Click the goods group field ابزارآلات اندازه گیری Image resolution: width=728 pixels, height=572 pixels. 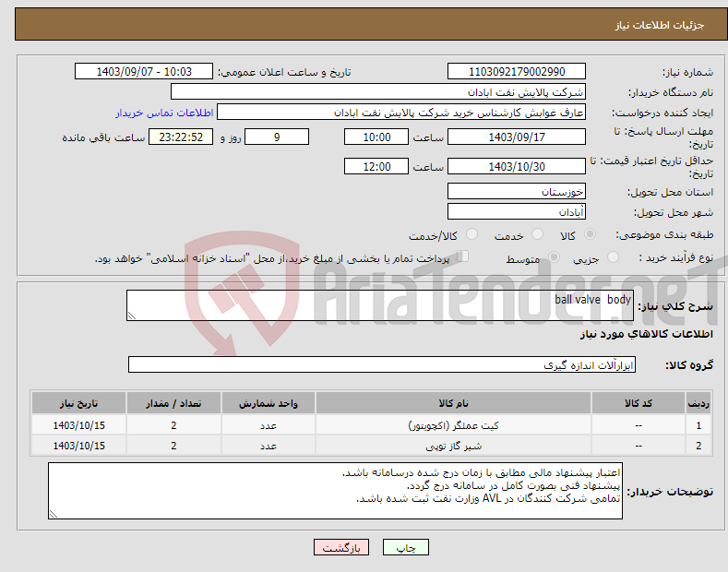pyautogui.click(x=382, y=365)
